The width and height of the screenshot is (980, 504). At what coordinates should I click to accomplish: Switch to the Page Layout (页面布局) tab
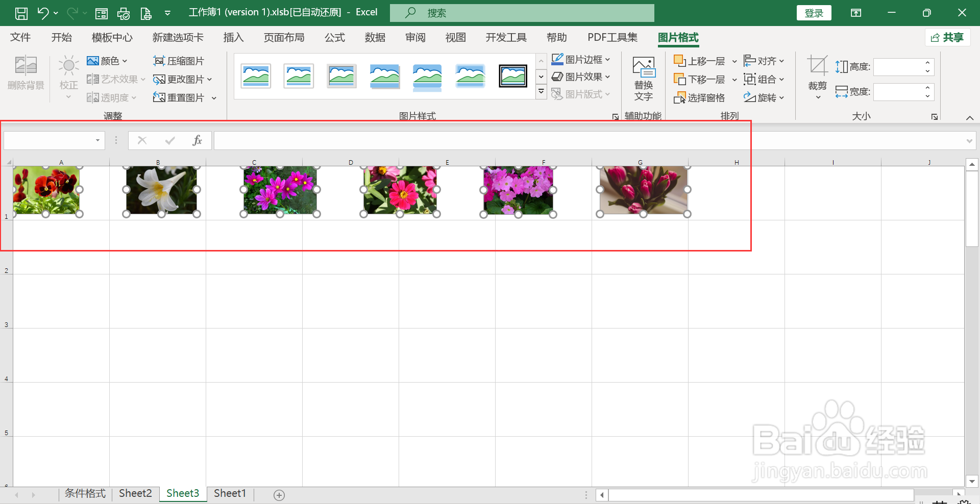point(284,37)
